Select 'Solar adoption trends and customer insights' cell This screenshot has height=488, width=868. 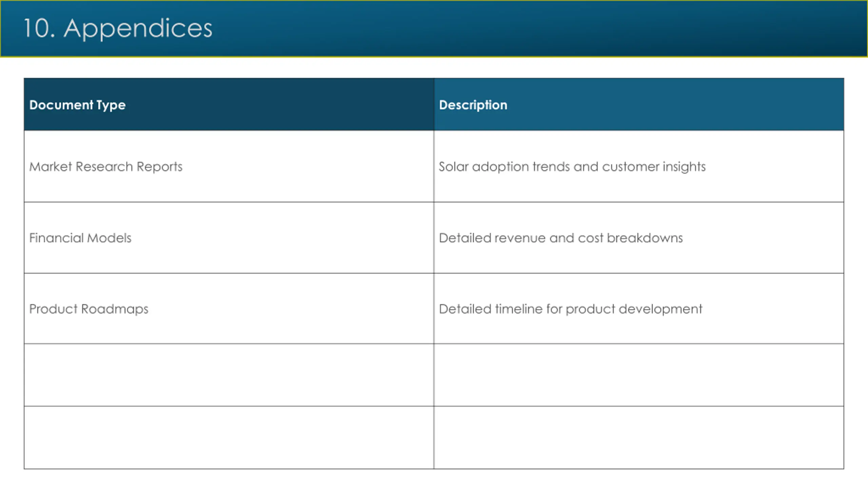(x=639, y=166)
